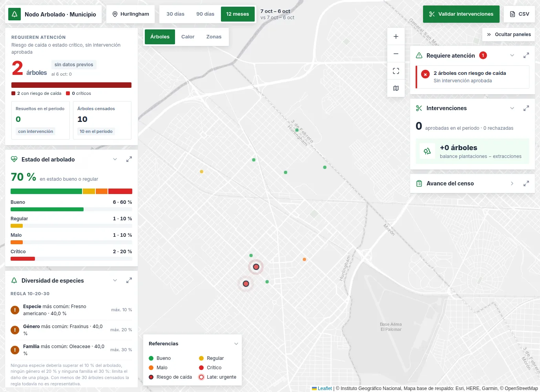This screenshot has height=392, width=540.
Task: Toggle fullscreen map view icon
Action: point(396,71)
